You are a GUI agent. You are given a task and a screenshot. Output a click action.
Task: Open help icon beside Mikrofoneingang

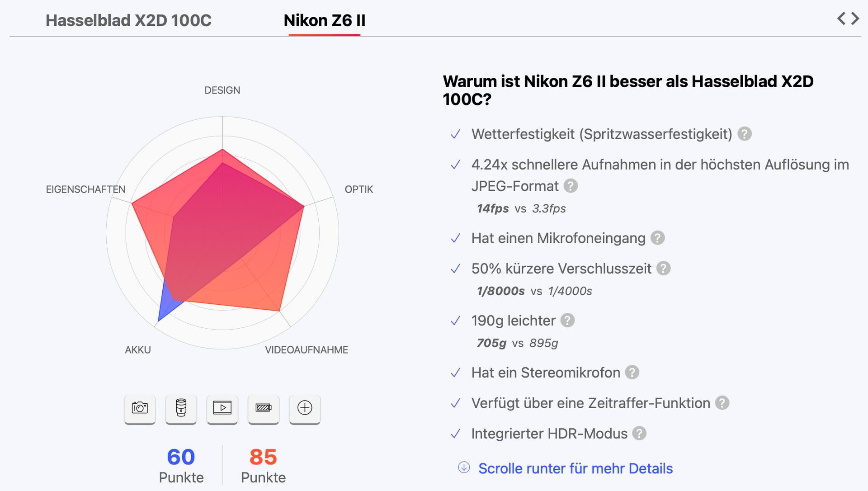point(658,238)
